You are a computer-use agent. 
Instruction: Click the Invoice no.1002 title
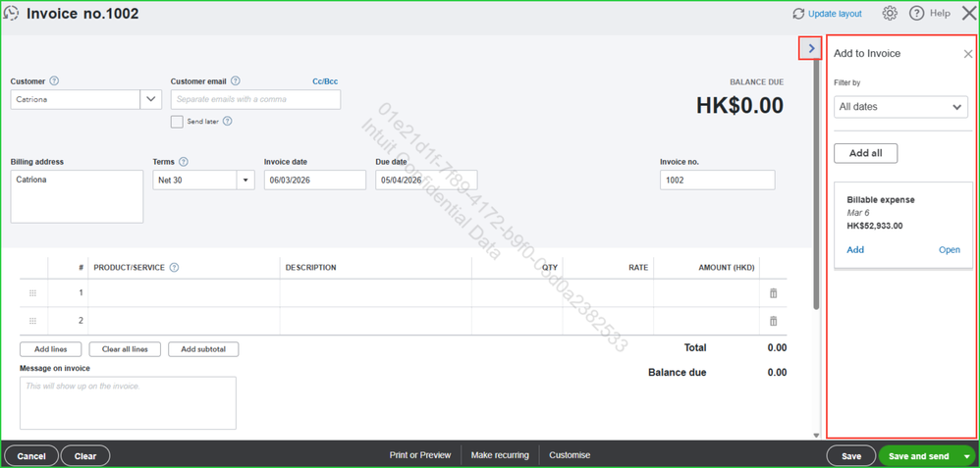click(x=82, y=13)
